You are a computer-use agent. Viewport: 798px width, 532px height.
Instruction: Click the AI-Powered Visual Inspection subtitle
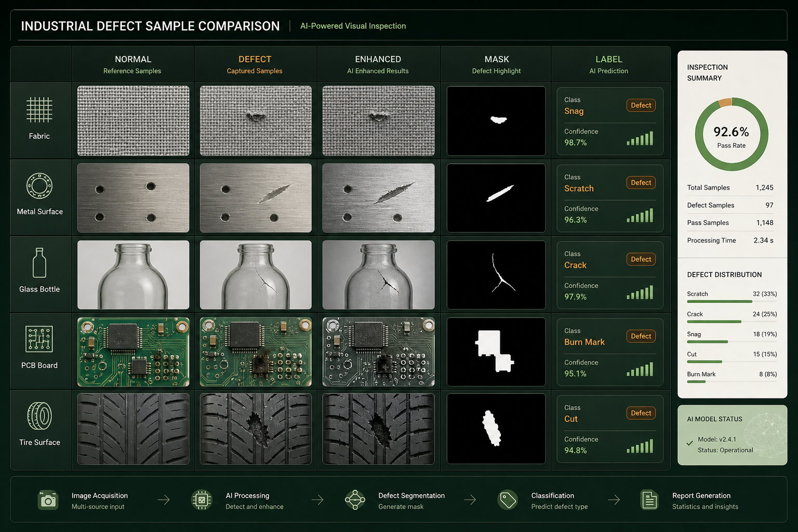(x=353, y=26)
